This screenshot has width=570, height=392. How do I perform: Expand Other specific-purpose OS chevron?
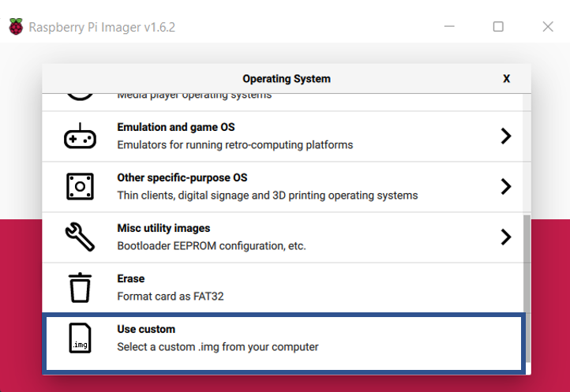coord(506,187)
